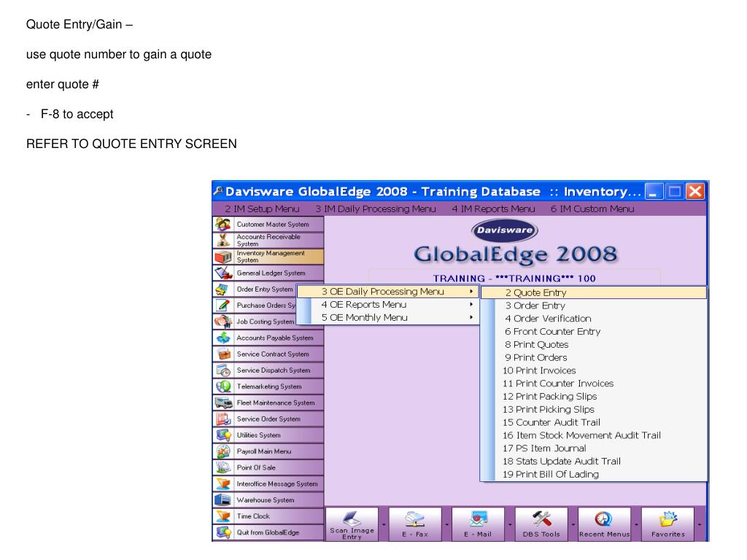The width and height of the screenshot is (747, 560).
Task: Click the Accounts Payable System icon
Action: [x=222, y=338]
